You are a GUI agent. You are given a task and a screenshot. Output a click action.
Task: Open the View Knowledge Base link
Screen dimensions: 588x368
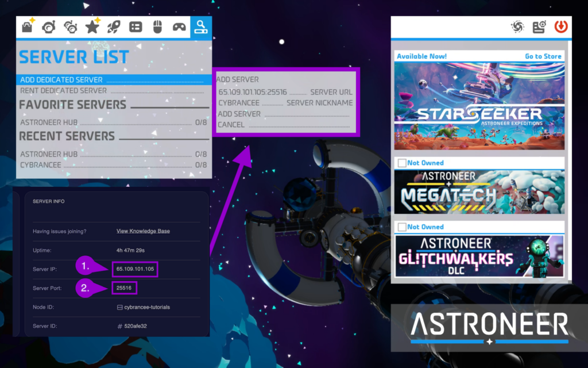(143, 231)
